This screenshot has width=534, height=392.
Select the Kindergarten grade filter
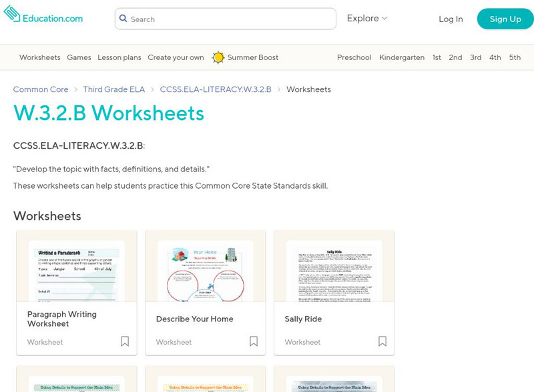402,57
